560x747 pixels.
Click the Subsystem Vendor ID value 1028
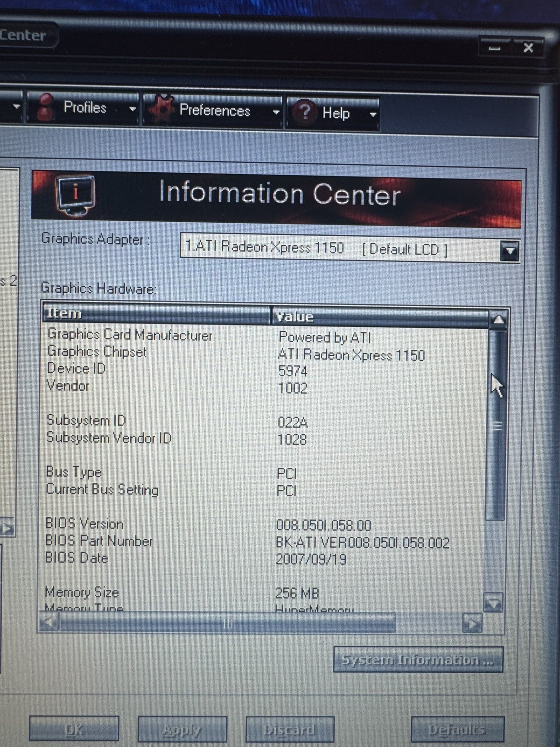292,439
